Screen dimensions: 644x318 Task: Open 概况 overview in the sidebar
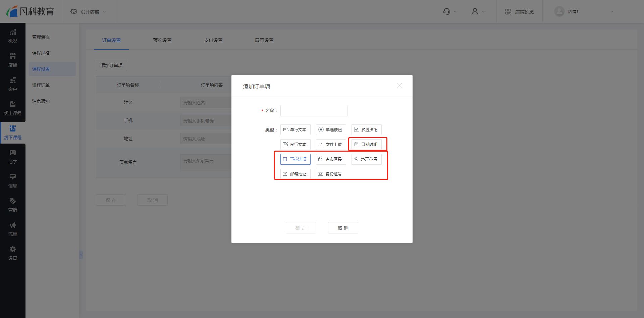point(13,36)
